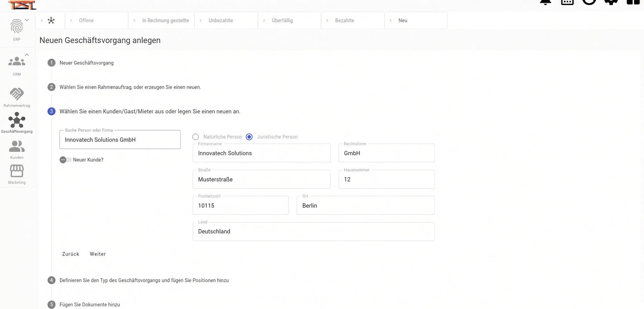
Task: Click the breadcrumb chevron before the hub icon
Action: (x=42, y=21)
